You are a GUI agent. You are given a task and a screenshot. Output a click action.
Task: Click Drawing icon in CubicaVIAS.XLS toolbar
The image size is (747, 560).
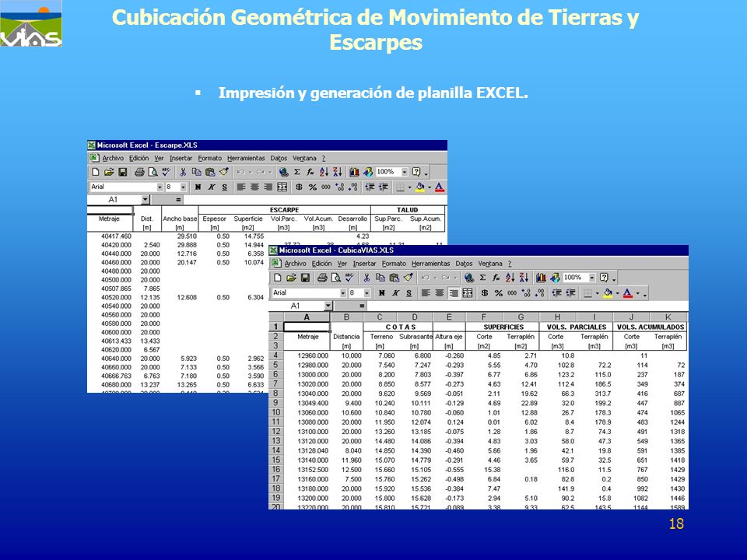tap(555, 278)
